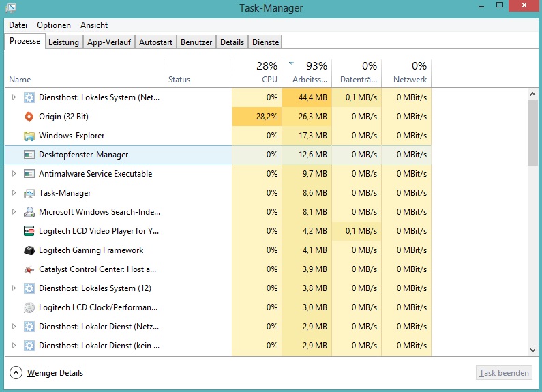Sort by the CPU column header
The image size is (542, 392).
point(257,73)
